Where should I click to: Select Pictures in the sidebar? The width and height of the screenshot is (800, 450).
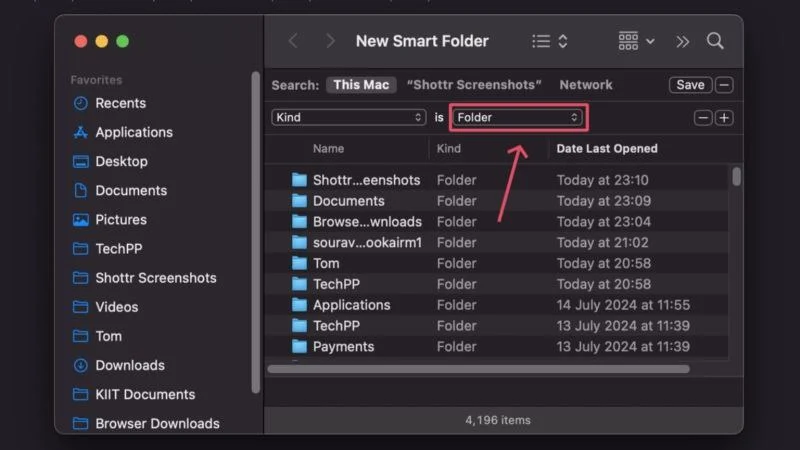coord(120,219)
